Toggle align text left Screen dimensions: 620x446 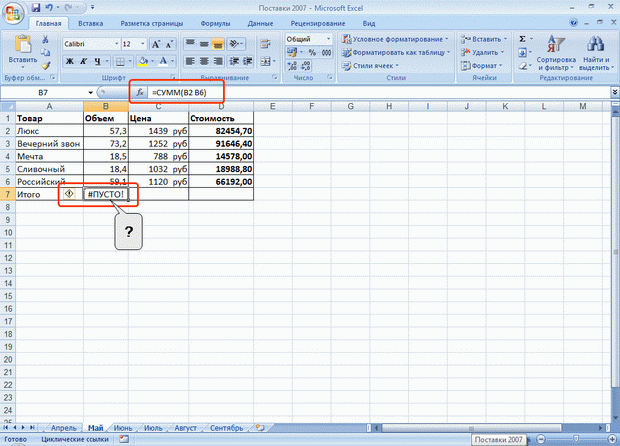[x=190, y=61]
